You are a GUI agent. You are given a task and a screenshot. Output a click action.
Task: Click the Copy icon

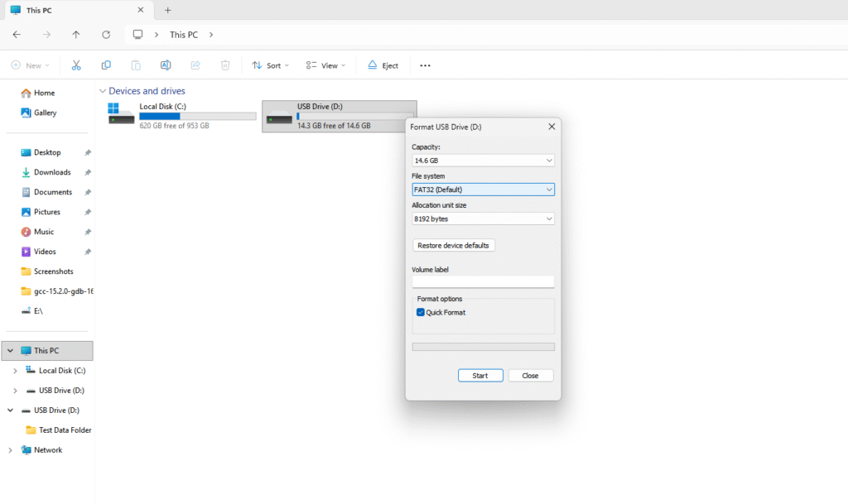[x=106, y=65]
